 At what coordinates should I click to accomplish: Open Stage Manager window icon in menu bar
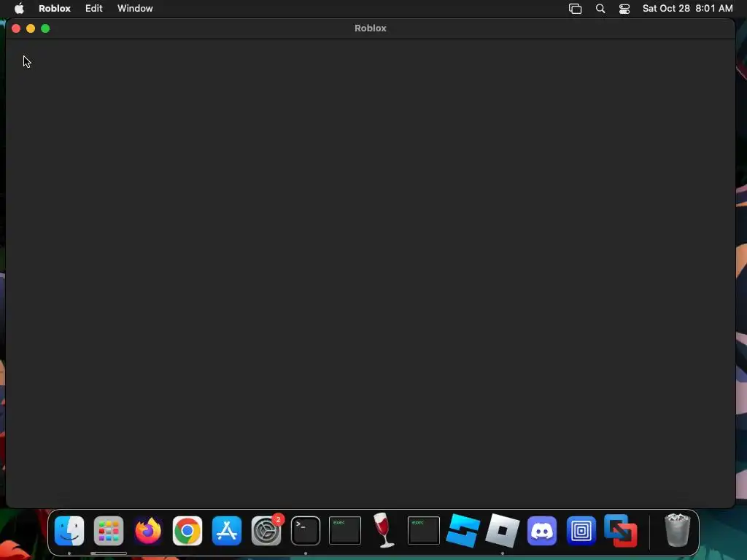pyautogui.click(x=575, y=9)
